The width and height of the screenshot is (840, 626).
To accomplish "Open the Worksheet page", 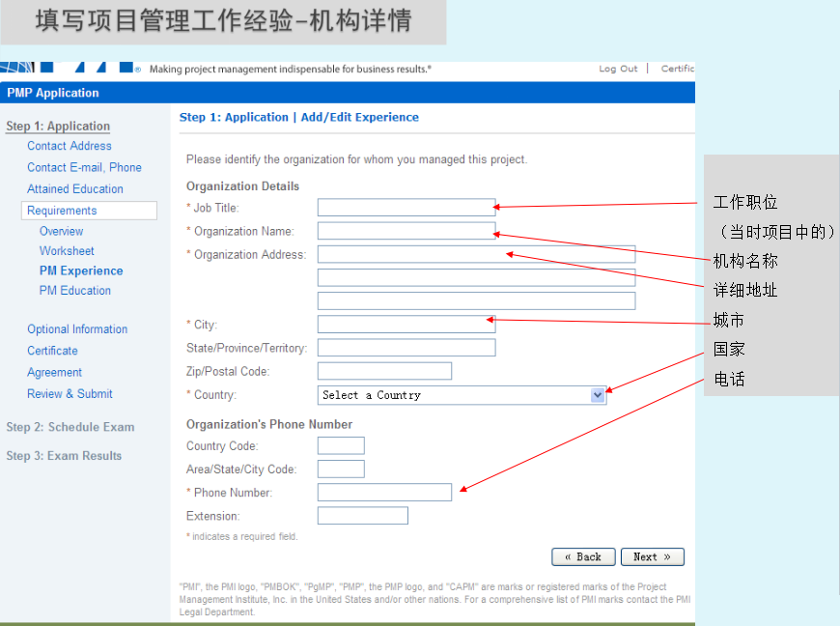I will (66, 250).
